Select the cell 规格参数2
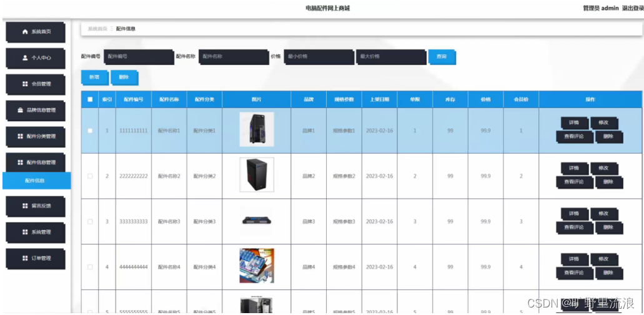644x315 pixels. pos(344,176)
